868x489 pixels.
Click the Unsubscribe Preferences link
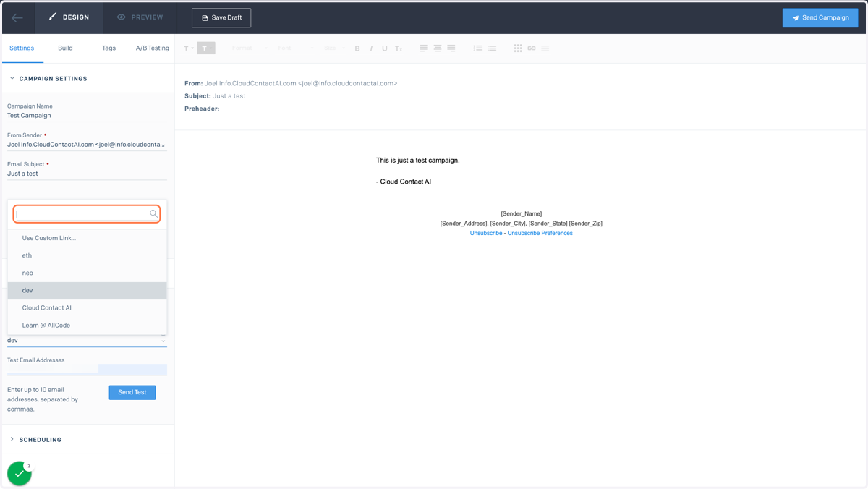(540, 234)
